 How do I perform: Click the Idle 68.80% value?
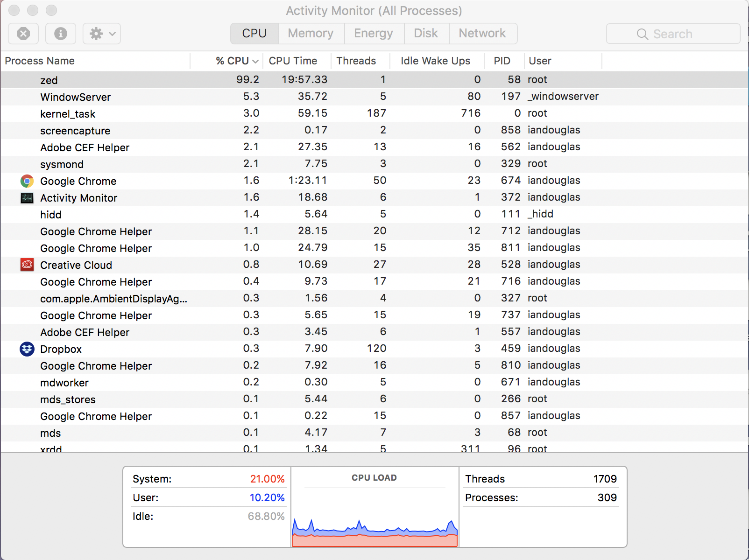tap(266, 516)
